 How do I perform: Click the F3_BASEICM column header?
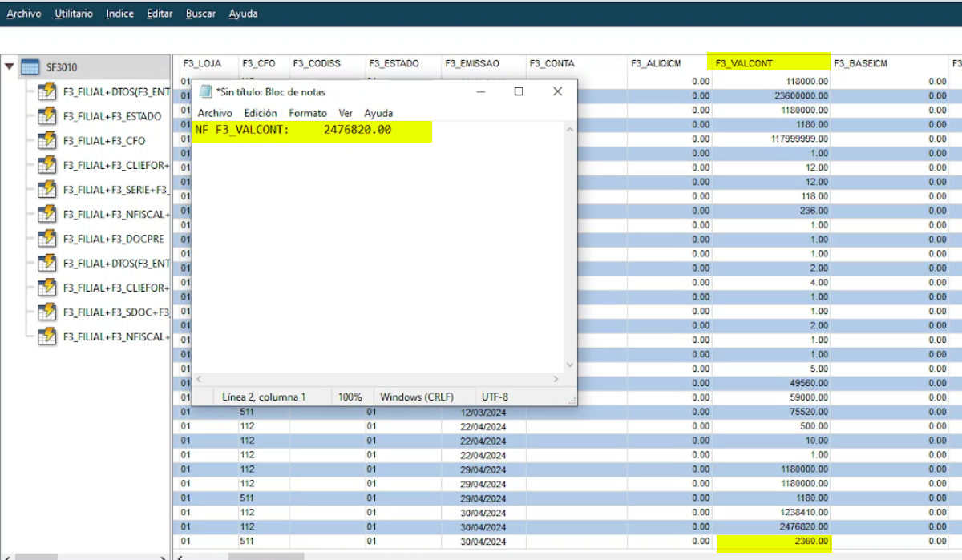(x=890, y=63)
